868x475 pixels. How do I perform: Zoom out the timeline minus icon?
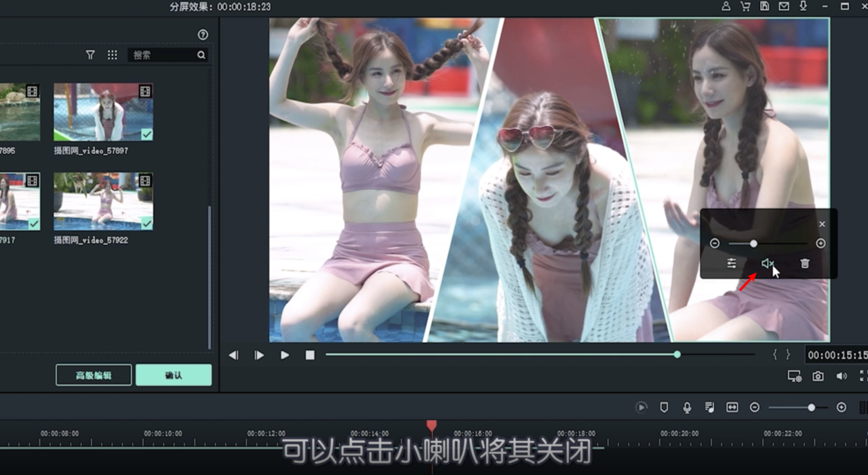754,407
